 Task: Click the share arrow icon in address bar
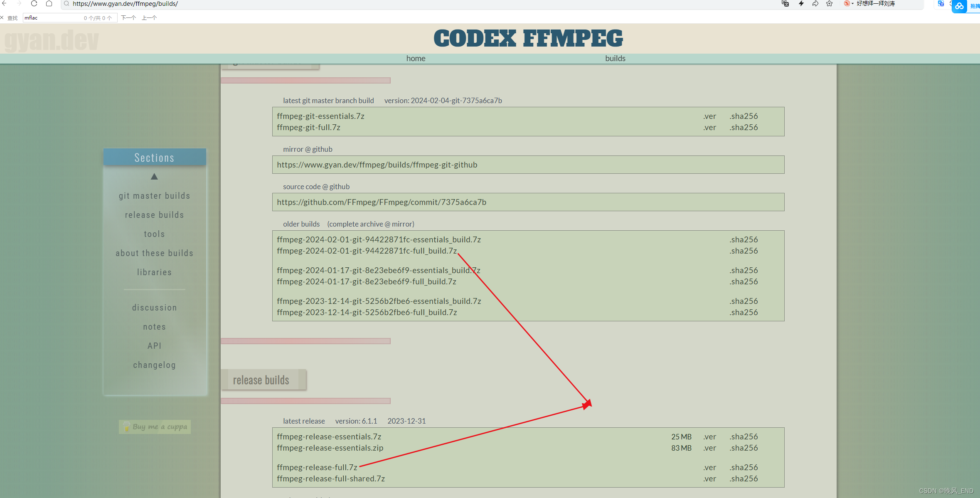point(815,4)
